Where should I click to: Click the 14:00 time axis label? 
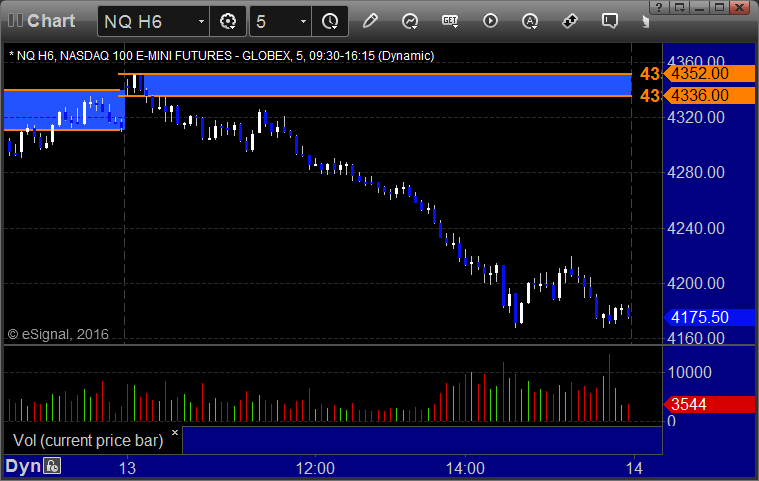(x=465, y=468)
